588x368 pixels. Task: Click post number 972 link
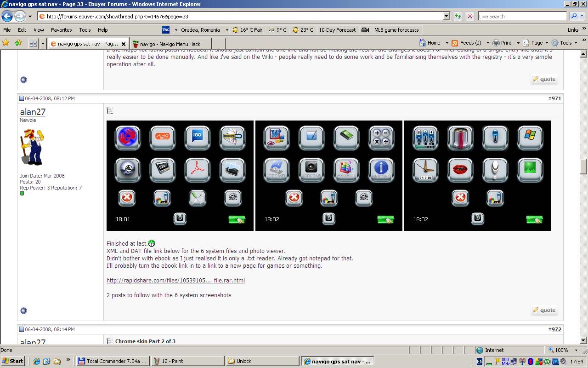pyautogui.click(x=556, y=329)
